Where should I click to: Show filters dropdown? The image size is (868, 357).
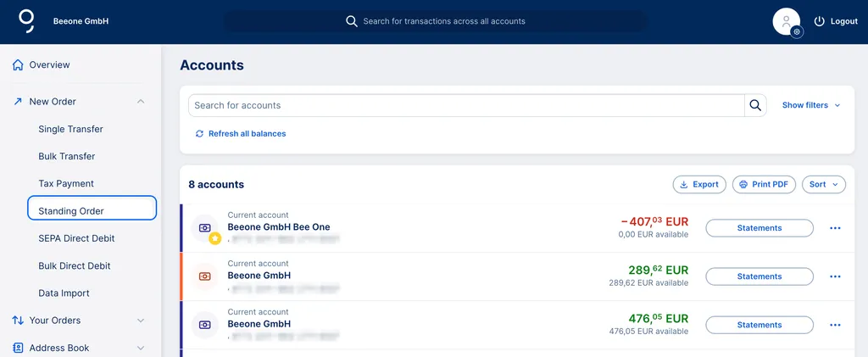811,105
